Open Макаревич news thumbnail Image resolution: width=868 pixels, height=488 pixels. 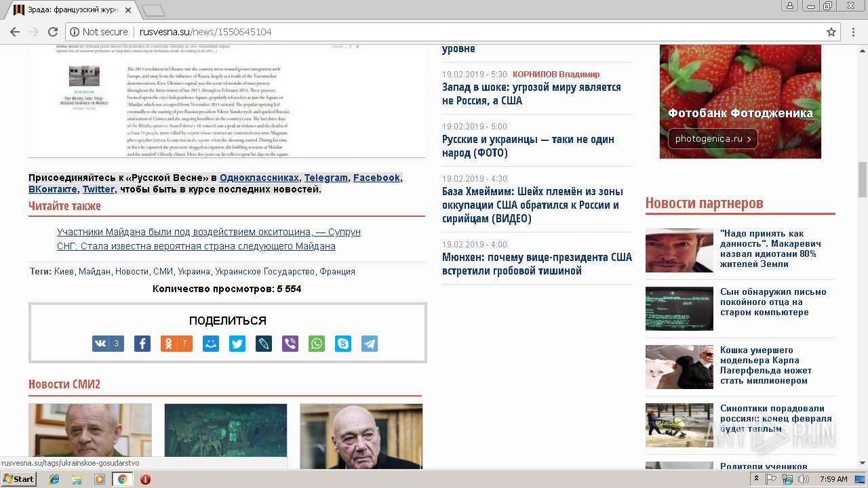pos(679,250)
